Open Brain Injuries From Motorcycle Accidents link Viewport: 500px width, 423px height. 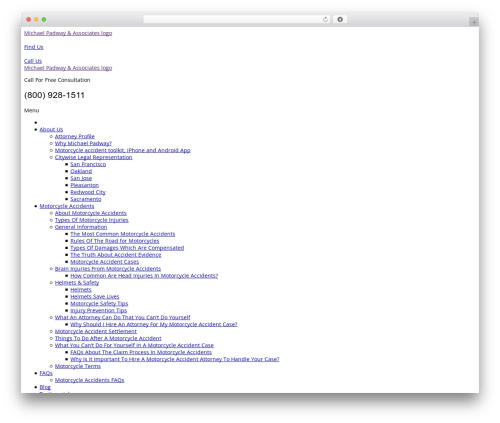click(x=108, y=269)
